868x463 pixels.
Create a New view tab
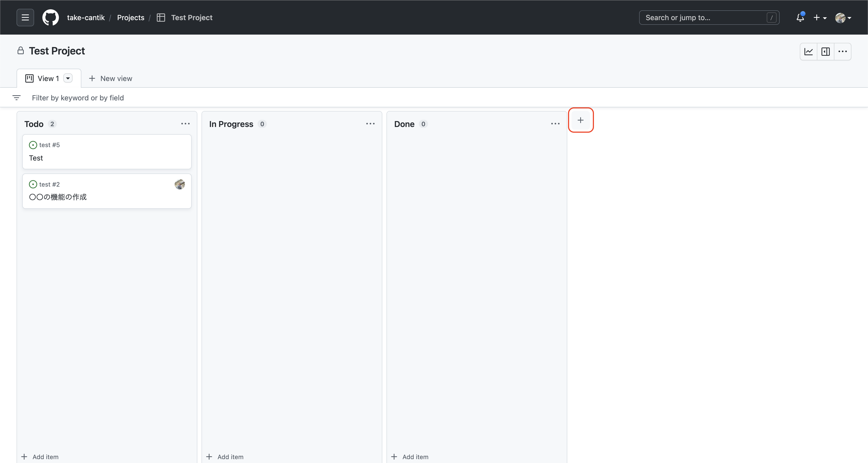tap(111, 78)
